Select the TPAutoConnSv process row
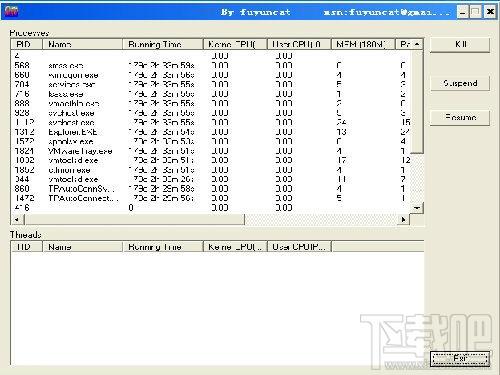The height and width of the screenshot is (375, 500). [211, 189]
